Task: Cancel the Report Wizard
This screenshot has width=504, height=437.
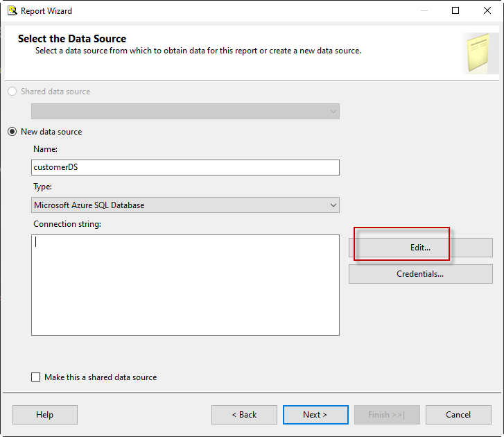Action: [458, 415]
